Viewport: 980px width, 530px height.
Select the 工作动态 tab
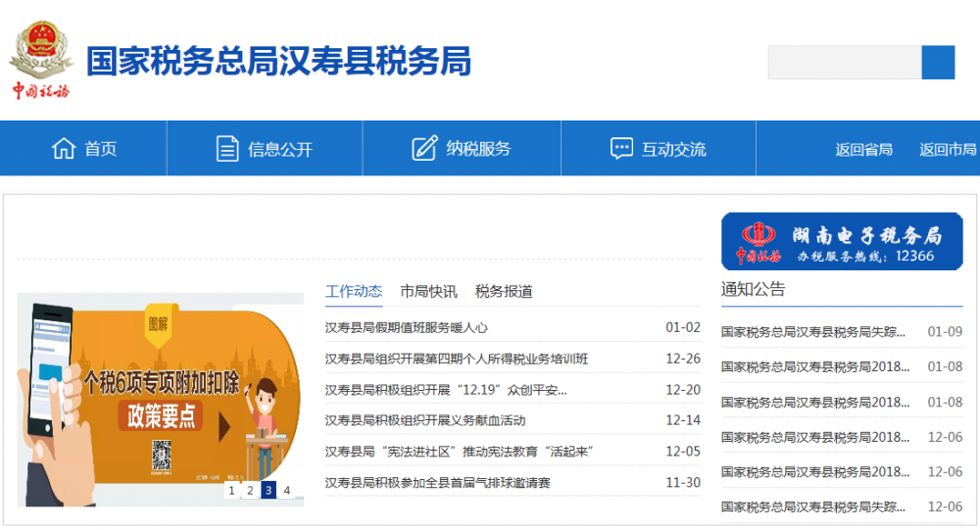354,291
